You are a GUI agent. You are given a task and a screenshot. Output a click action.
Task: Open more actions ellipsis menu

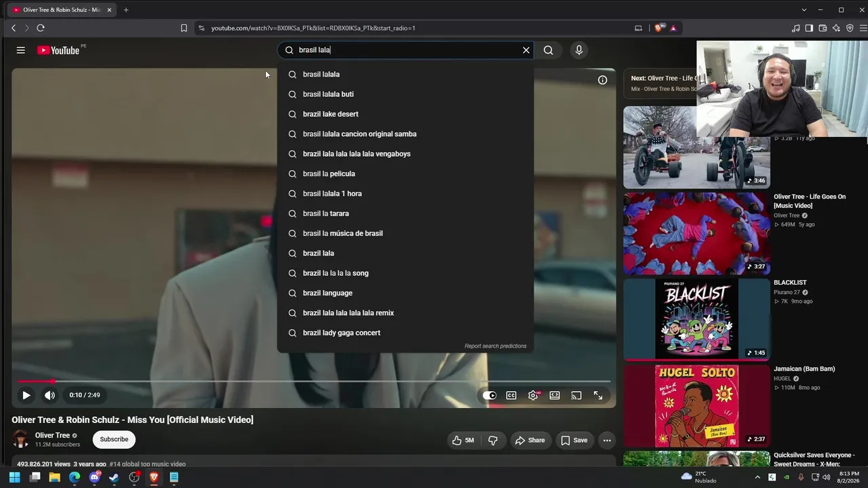tap(607, 440)
